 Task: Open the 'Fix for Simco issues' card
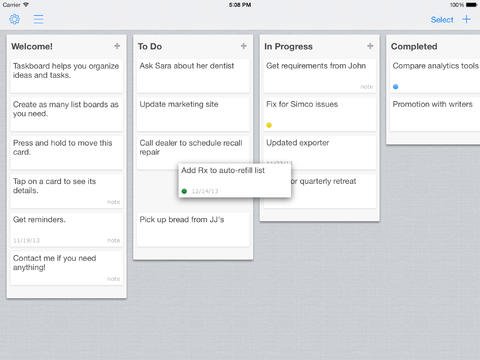pyautogui.click(x=320, y=114)
